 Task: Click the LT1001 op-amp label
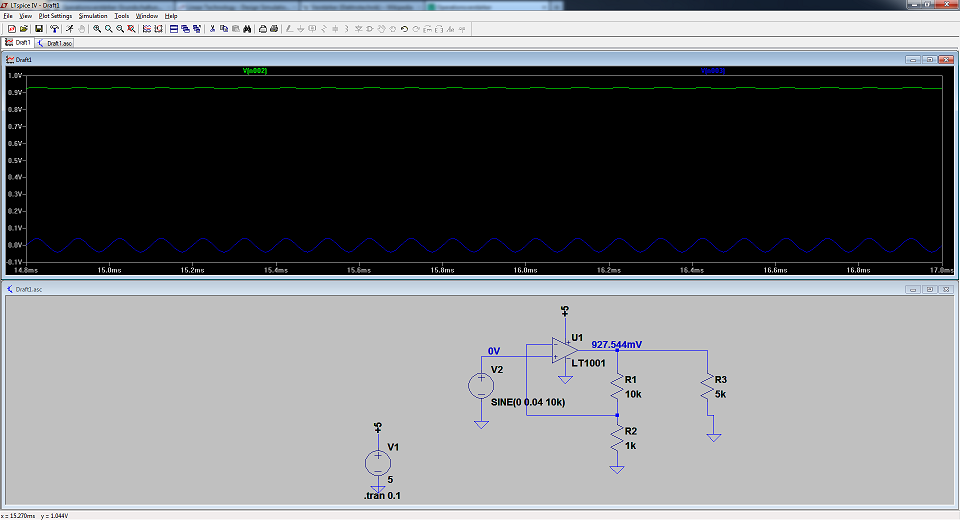pyautogui.click(x=588, y=363)
